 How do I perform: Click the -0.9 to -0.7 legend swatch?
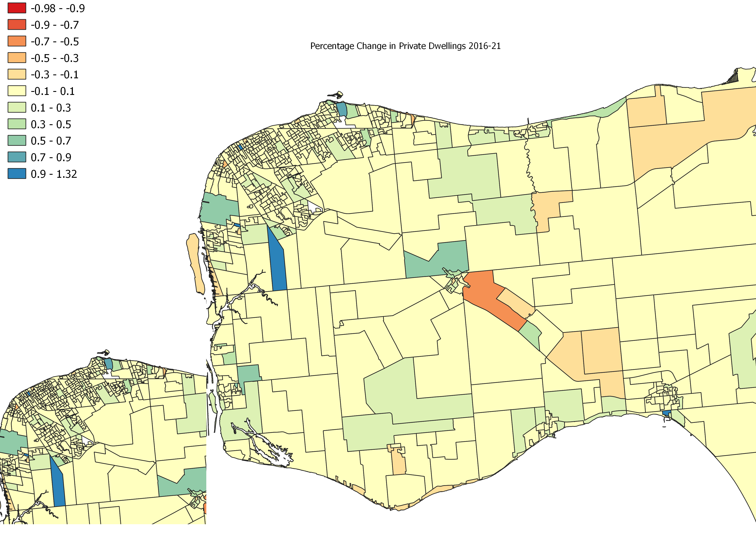click(17, 25)
